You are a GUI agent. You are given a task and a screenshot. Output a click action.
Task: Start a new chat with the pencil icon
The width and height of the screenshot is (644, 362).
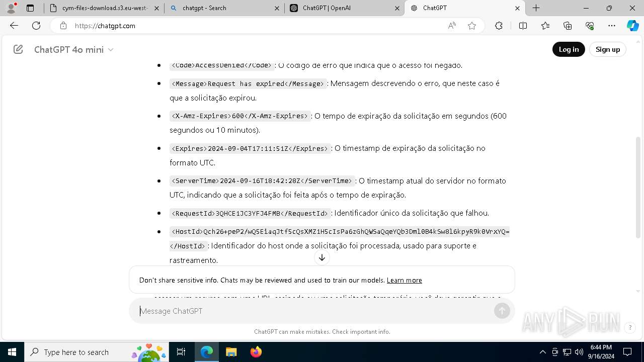tap(18, 49)
